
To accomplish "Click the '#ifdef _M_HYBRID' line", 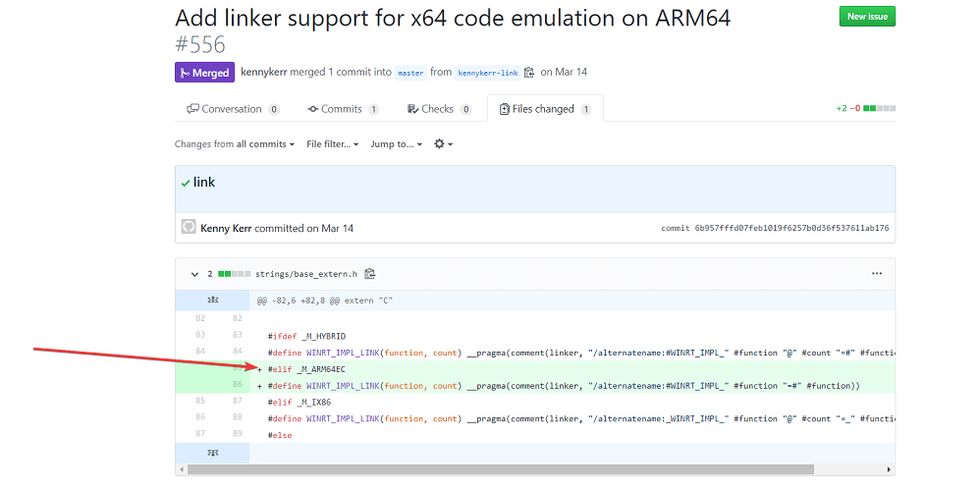I will pos(307,336).
